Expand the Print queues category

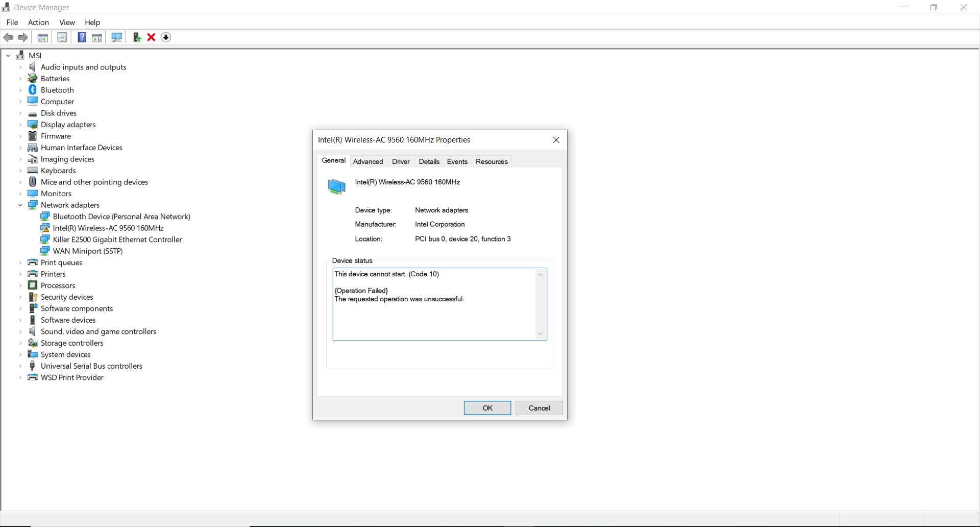(20, 262)
